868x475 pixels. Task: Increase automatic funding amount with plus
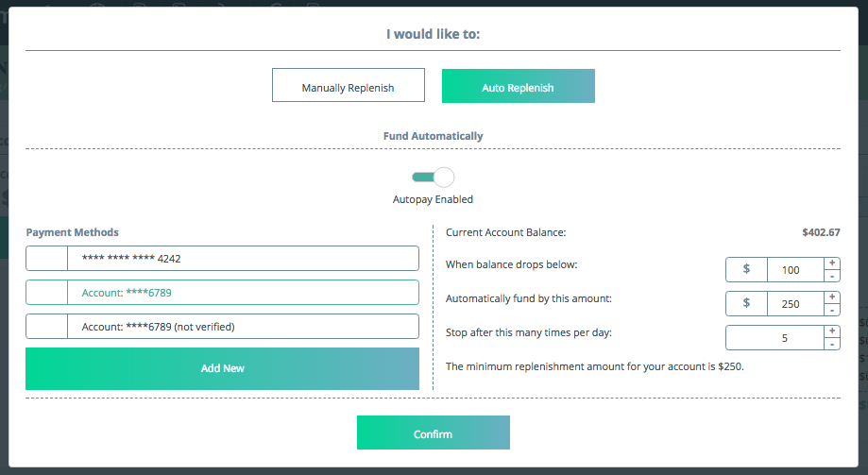click(832, 297)
